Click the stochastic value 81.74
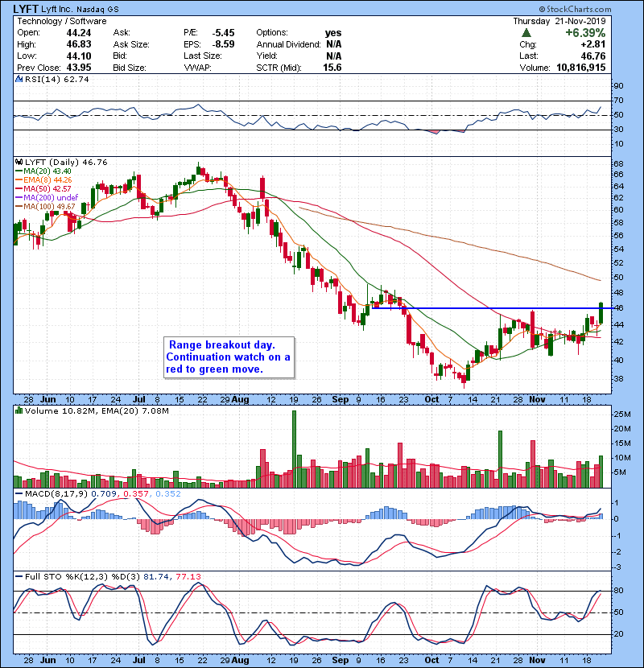This screenshot has height=668, width=644. [x=157, y=577]
